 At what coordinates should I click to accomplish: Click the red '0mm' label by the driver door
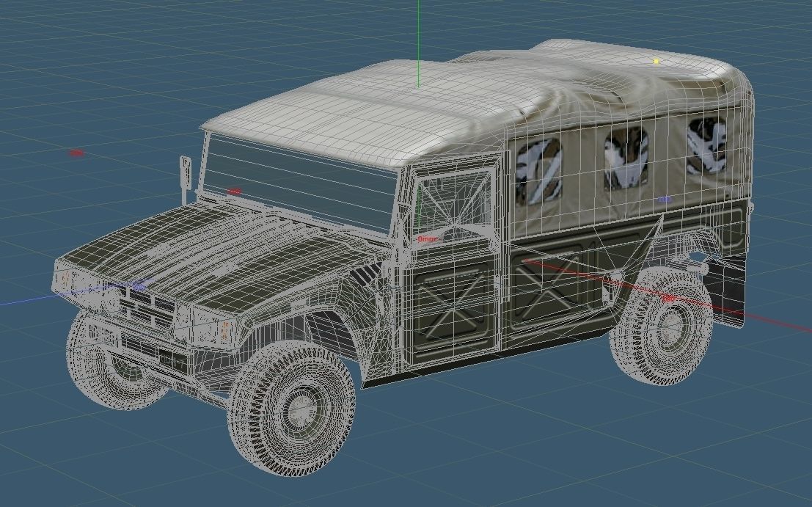[427, 239]
